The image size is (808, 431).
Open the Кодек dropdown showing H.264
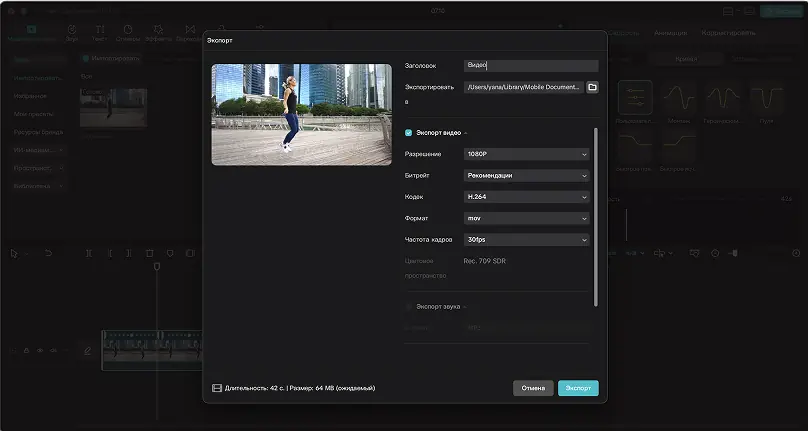527,197
